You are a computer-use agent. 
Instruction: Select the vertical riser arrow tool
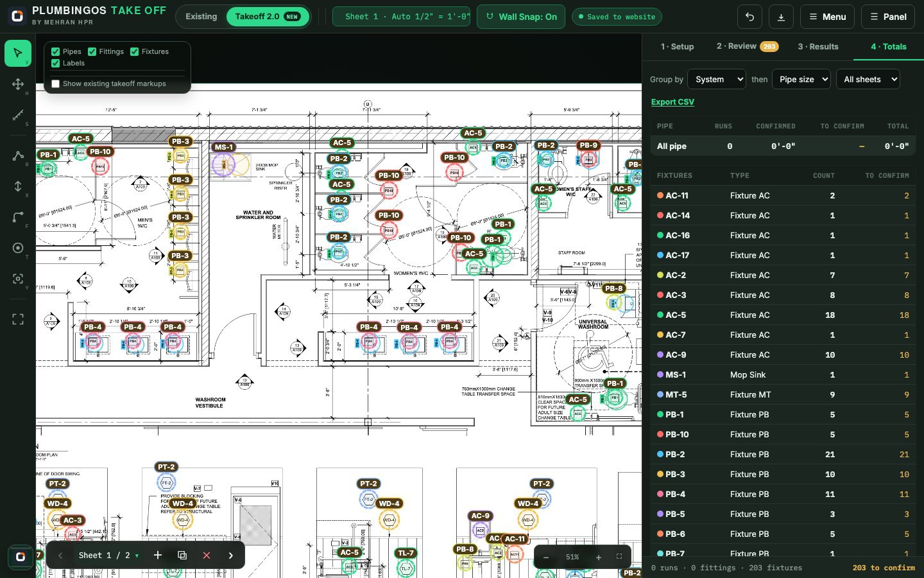(18, 186)
